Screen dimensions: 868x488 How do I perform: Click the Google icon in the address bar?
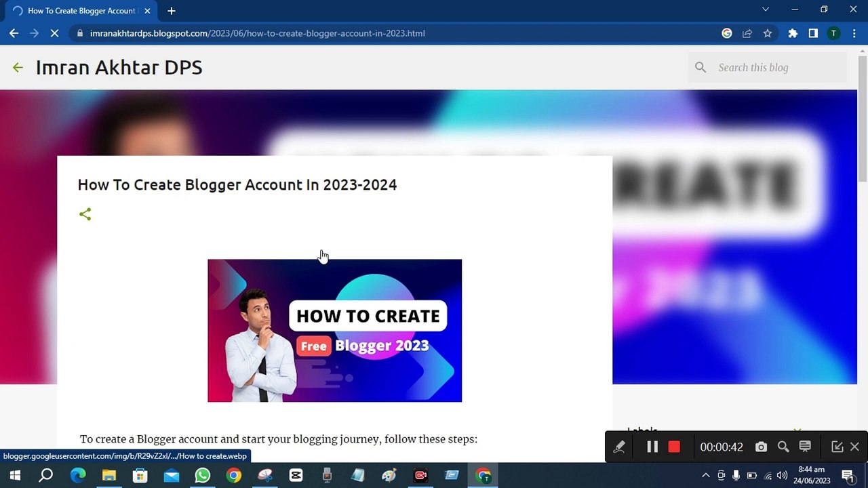coord(727,33)
